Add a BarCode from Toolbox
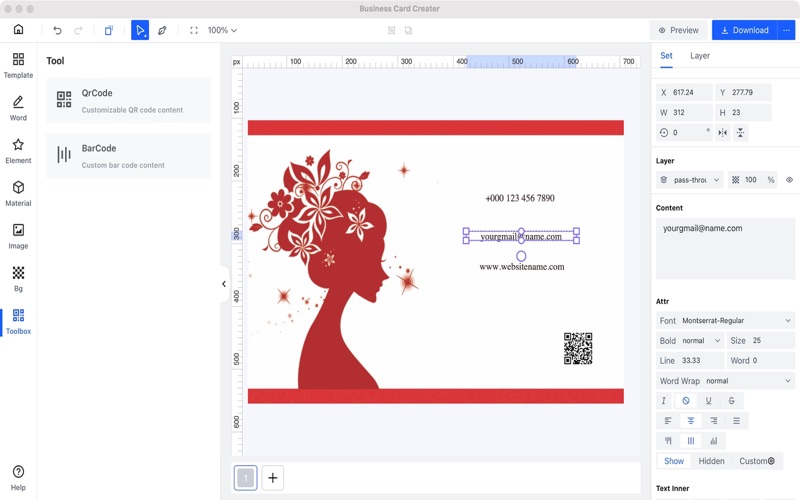 (128, 156)
